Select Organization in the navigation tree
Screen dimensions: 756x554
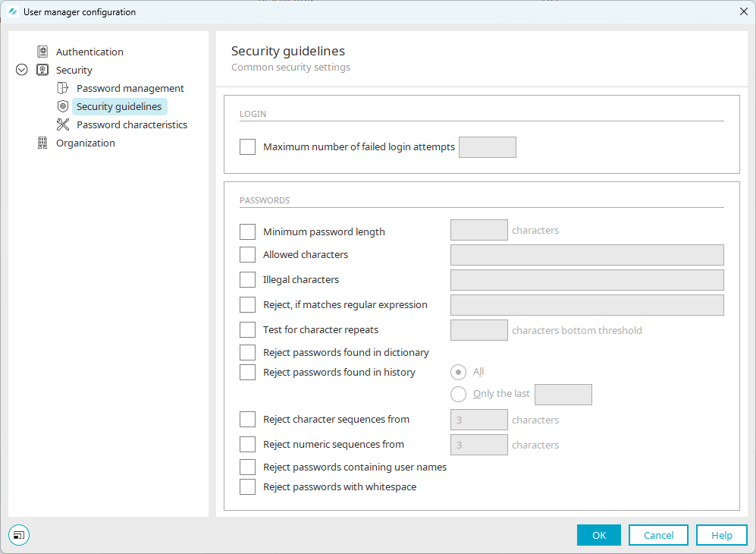pyautogui.click(x=86, y=143)
